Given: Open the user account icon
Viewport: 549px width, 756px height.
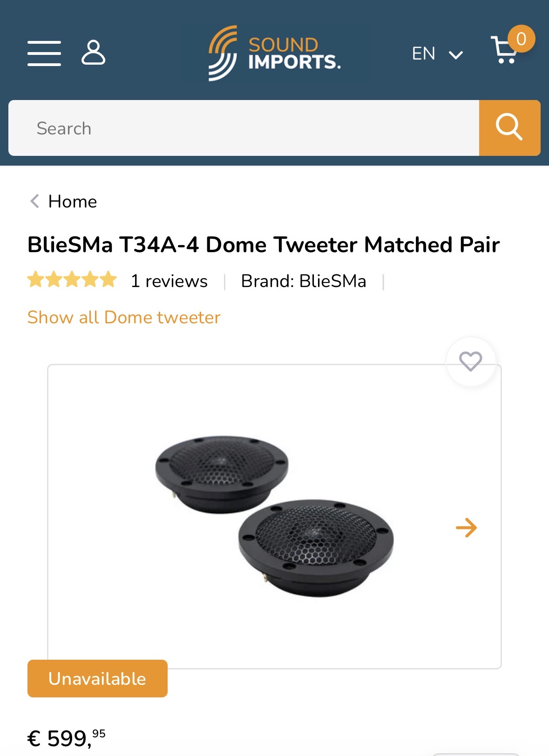Looking at the screenshot, I should pos(93,52).
